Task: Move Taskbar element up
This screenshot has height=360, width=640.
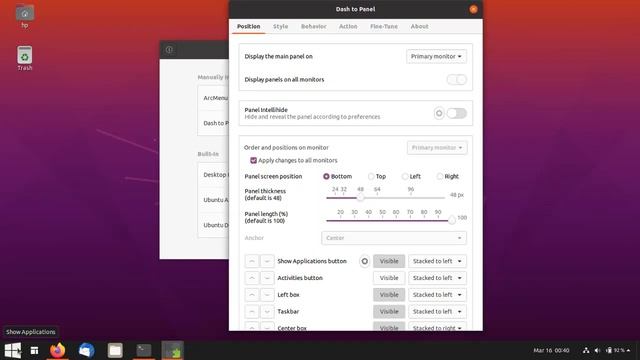Action: pos(252,311)
